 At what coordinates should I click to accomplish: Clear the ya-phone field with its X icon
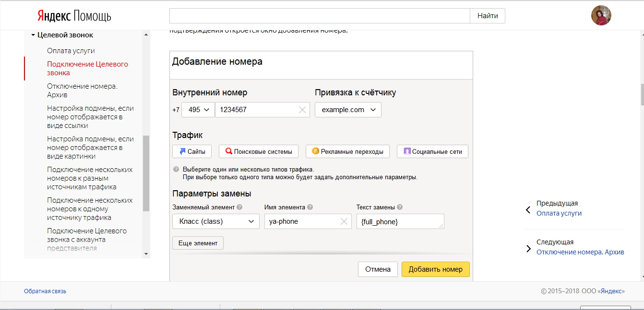(344, 221)
